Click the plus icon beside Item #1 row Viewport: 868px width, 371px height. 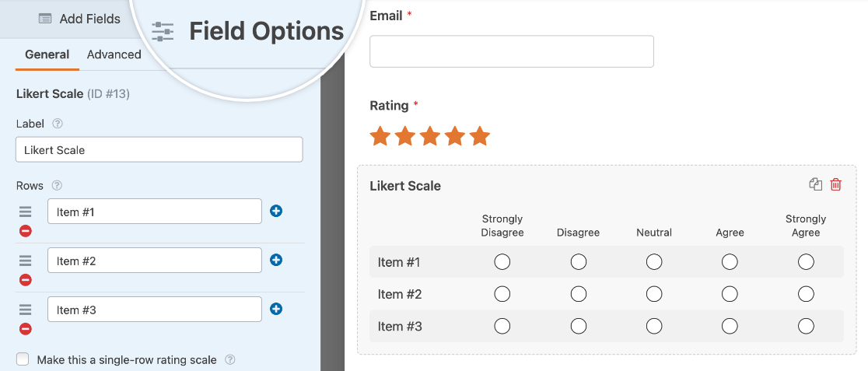pos(276,211)
